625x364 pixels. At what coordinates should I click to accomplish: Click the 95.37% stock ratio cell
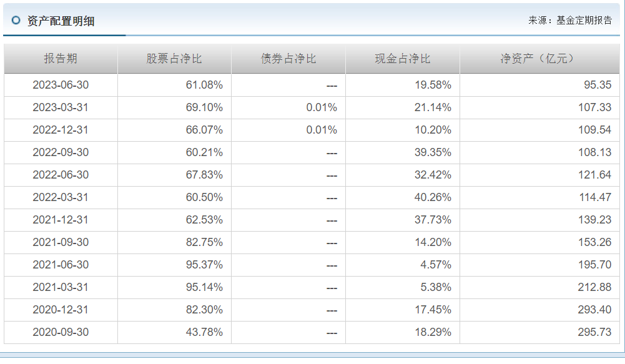point(204,265)
